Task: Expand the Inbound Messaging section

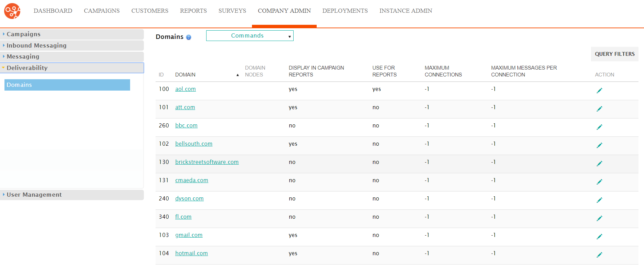Action: [x=72, y=45]
